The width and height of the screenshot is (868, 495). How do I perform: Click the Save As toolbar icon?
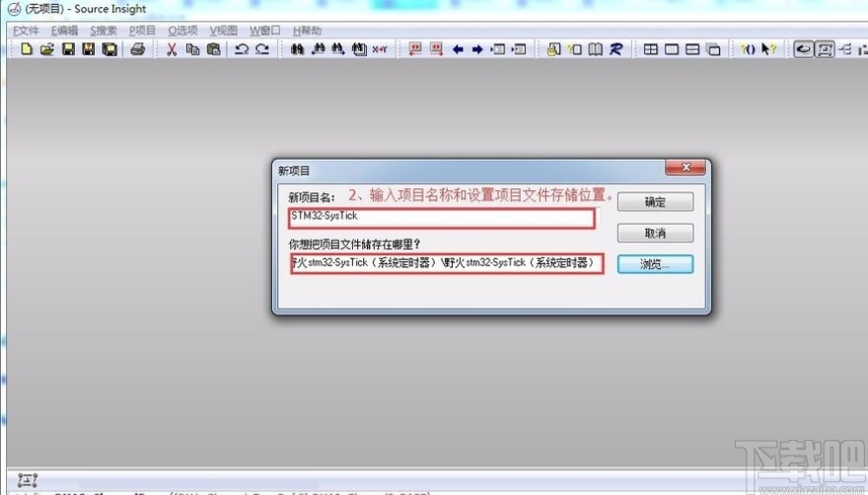pos(89,49)
